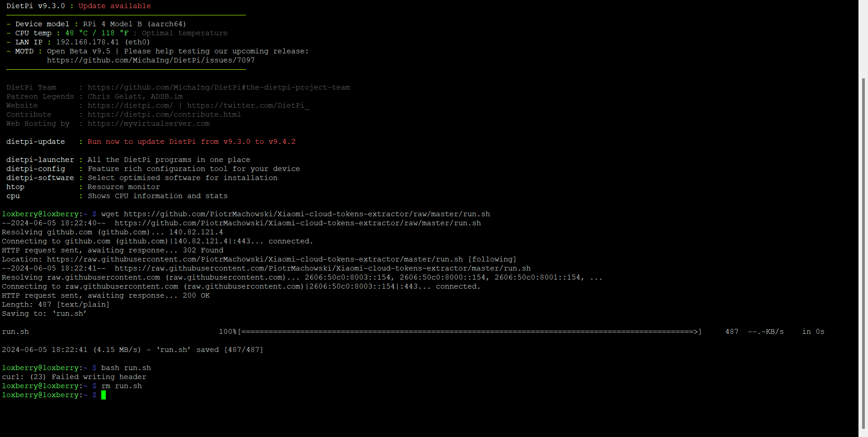This screenshot has height=437, width=868.
Task: Click the raw.githubusercontent.com Location URL
Action: pyautogui.click(x=255, y=259)
